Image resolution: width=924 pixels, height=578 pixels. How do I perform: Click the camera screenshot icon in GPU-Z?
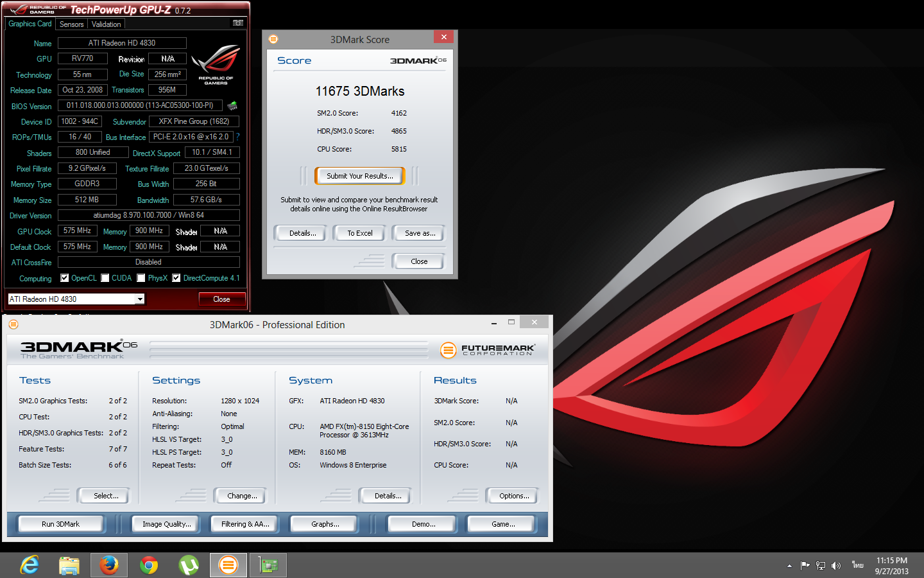238,23
